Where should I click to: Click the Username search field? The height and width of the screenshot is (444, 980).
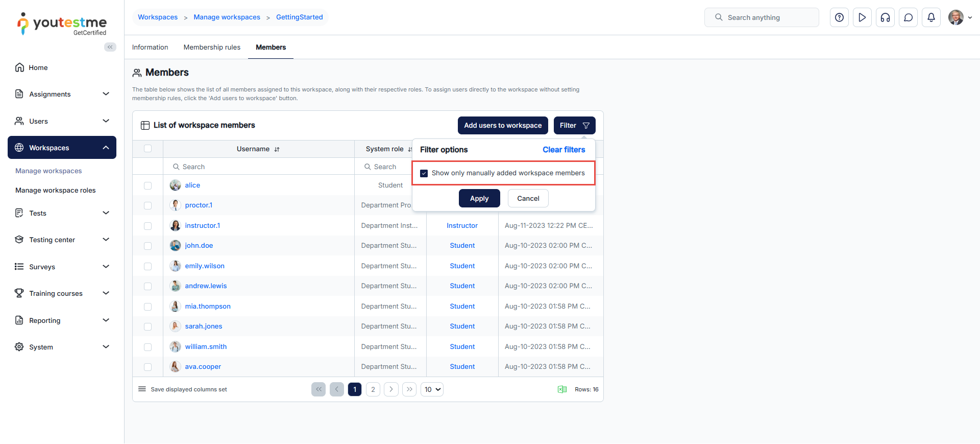260,167
